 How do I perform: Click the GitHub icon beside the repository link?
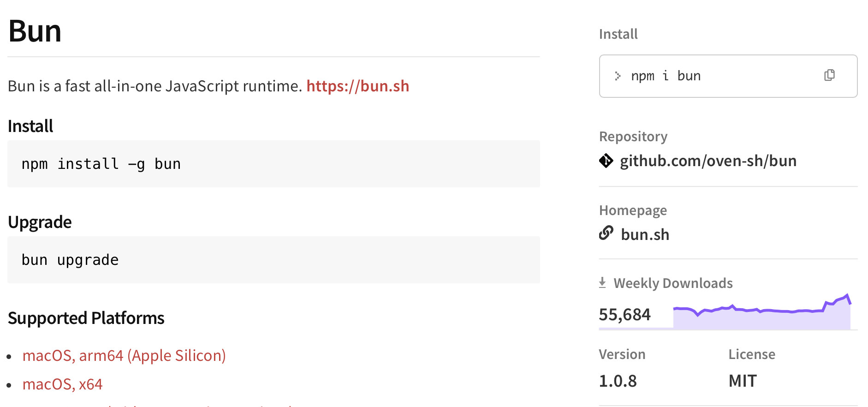coord(606,161)
